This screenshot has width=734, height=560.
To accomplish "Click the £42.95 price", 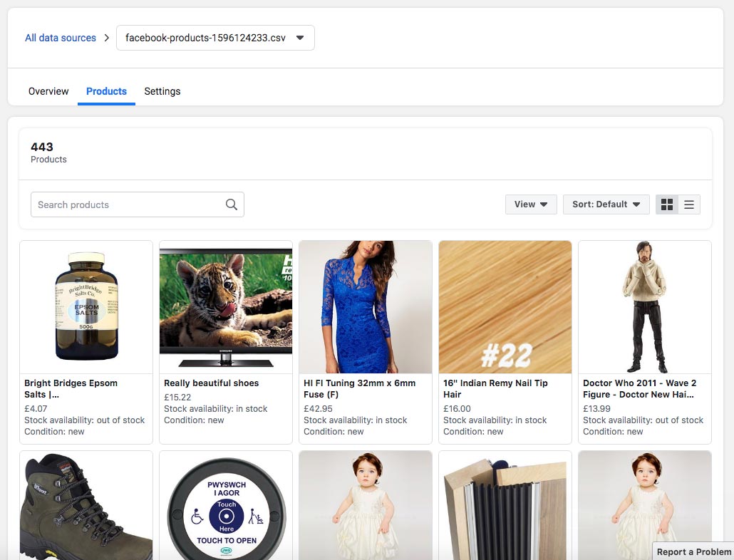I will 318,408.
